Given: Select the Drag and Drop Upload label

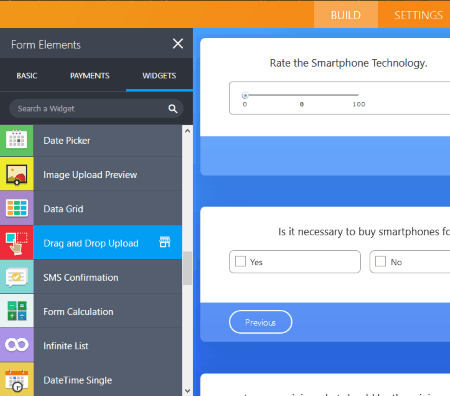Looking at the screenshot, I should click(91, 243).
